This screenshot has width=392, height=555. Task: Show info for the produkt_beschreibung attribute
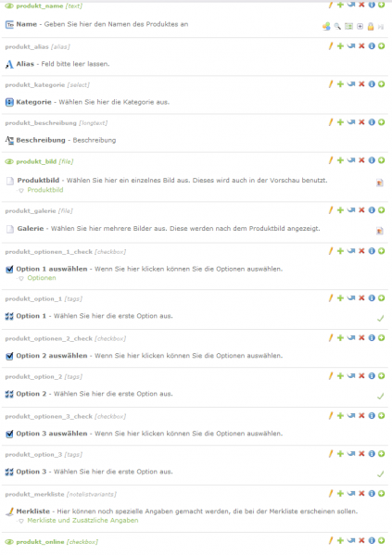coord(372,122)
